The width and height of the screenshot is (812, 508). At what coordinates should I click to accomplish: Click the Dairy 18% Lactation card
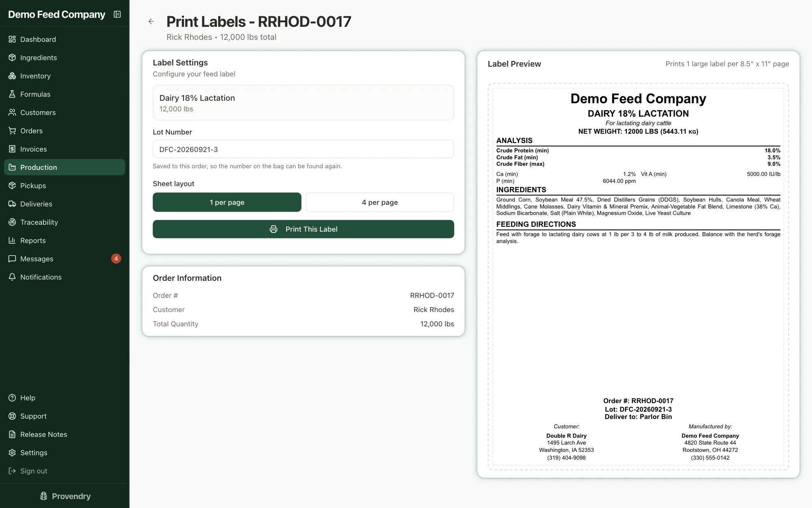pyautogui.click(x=303, y=103)
